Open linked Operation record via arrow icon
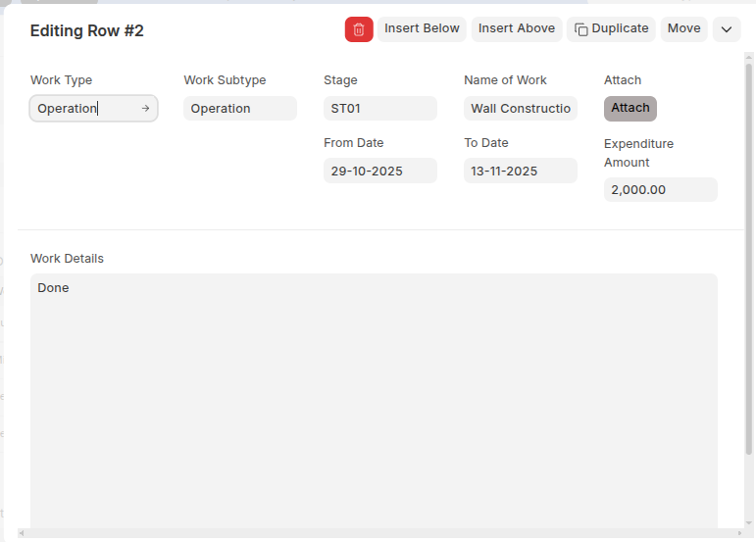 [145, 109]
